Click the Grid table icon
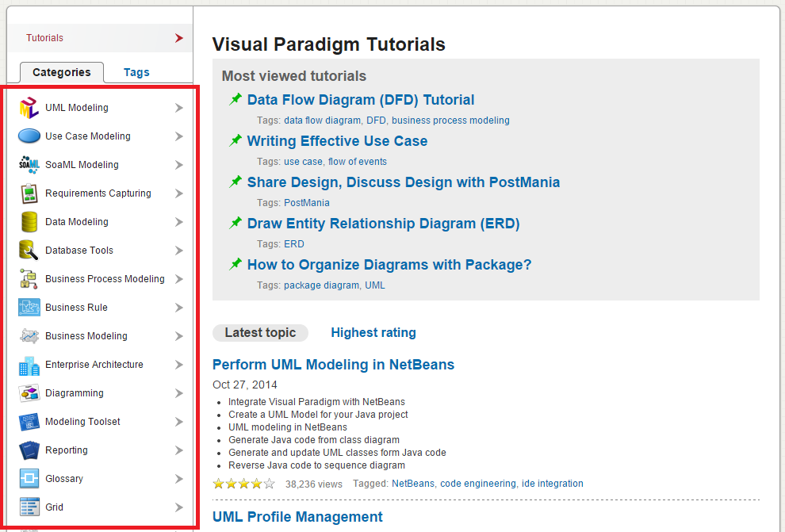This screenshot has height=532, width=785. (29, 507)
